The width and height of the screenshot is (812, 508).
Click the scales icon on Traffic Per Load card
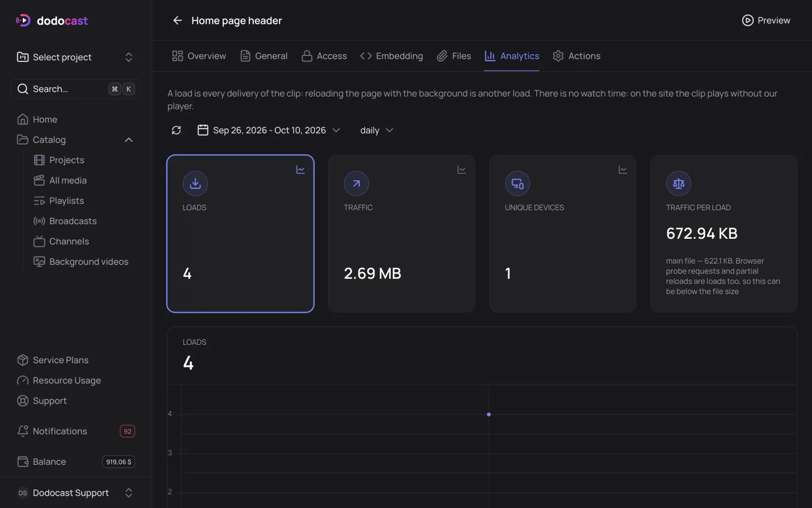tap(679, 183)
